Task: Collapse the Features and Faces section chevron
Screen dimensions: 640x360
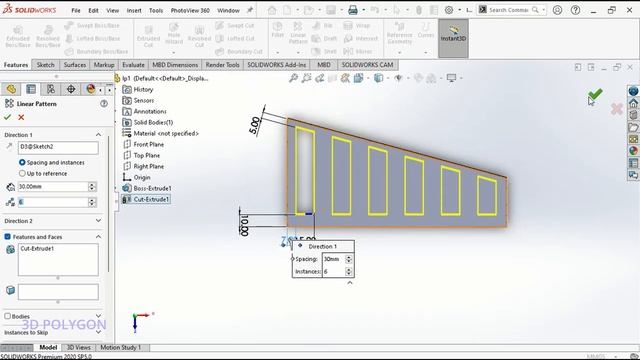Action: point(98,237)
